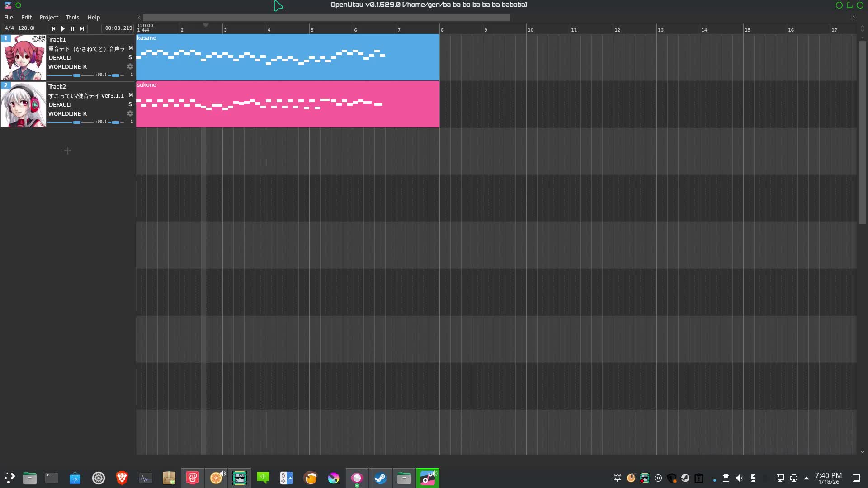Add a new track with plus icon
Viewport: 868px width, 488px height.
pos(68,151)
